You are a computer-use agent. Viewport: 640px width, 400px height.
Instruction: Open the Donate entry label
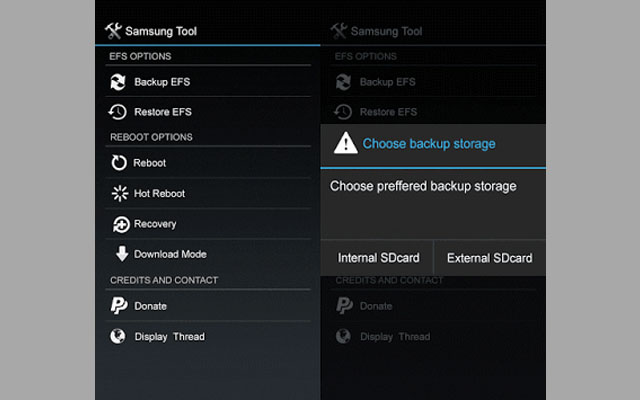pos(151,306)
